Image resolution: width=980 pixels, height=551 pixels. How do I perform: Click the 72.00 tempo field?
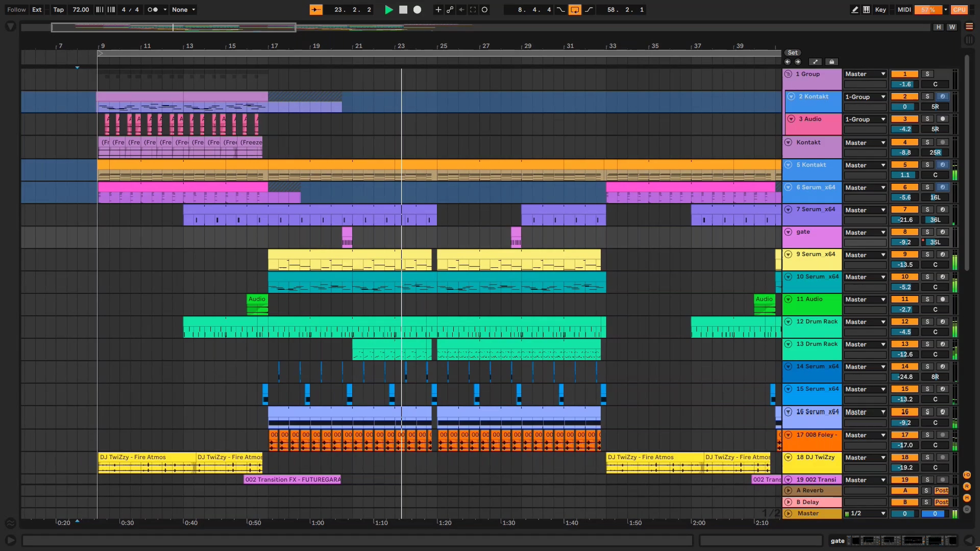[x=81, y=10]
